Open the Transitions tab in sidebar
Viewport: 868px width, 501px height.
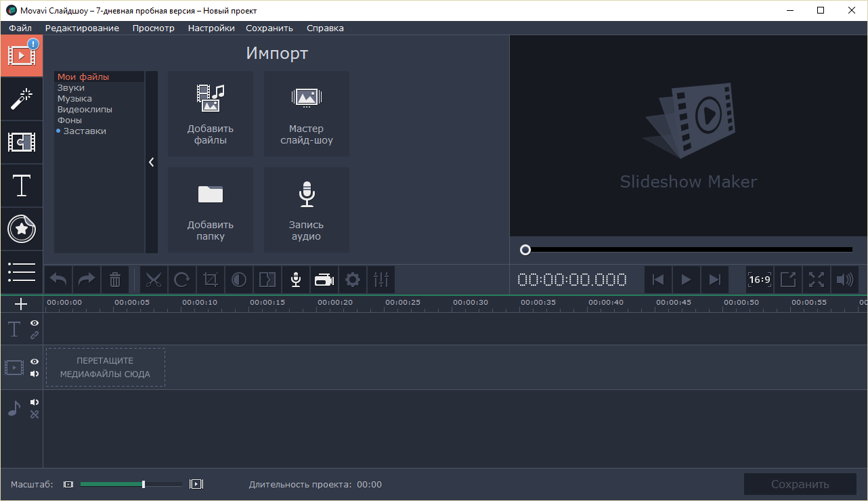[22, 142]
